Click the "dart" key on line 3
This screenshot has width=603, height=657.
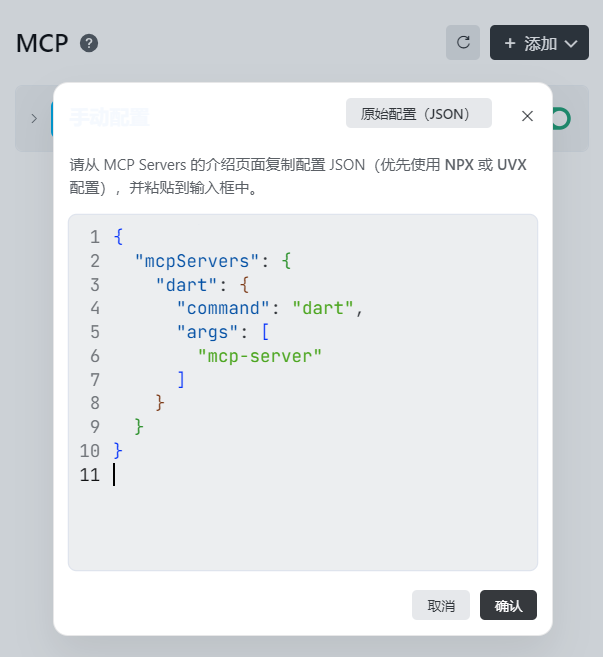[x=186, y=285]
